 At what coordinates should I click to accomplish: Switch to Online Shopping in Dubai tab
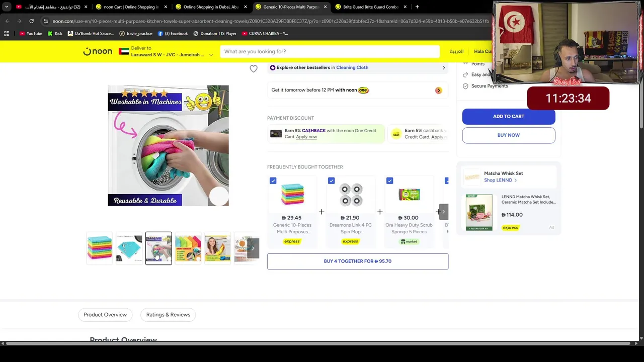click(x=210, y=7)
